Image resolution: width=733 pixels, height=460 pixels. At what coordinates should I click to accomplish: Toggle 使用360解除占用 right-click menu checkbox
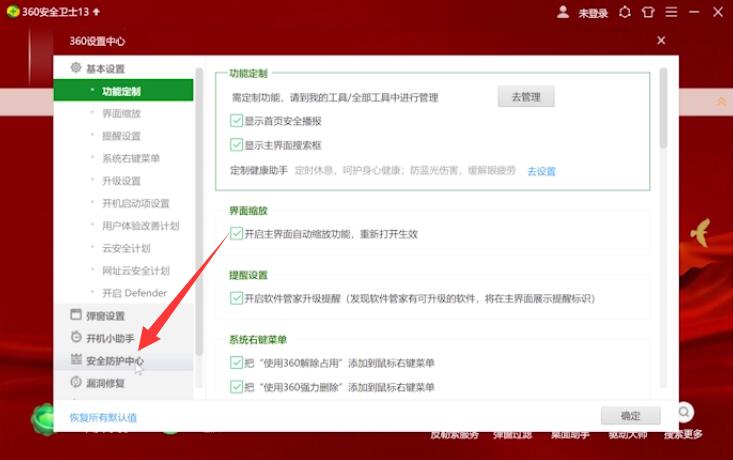tap(236, 362)
